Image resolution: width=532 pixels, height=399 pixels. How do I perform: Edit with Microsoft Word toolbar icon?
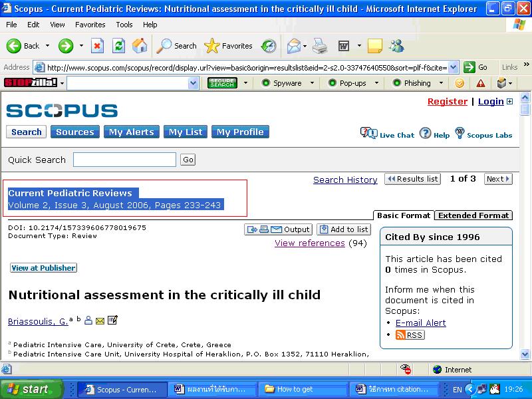pyautogui.click(x=344, y=46)
